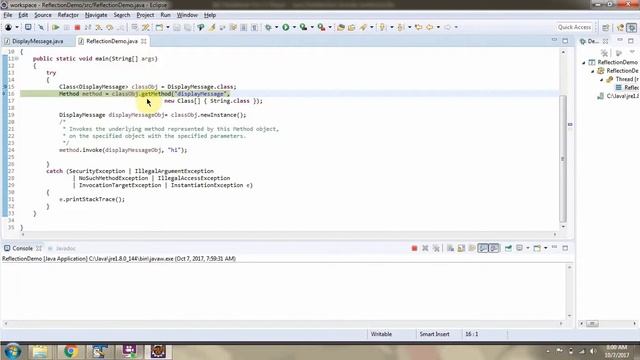Image resolution: width=640 pixels, height=360 pixels.
Task: Click the Smart Insert status bar entry
Action: pos(434,334)
